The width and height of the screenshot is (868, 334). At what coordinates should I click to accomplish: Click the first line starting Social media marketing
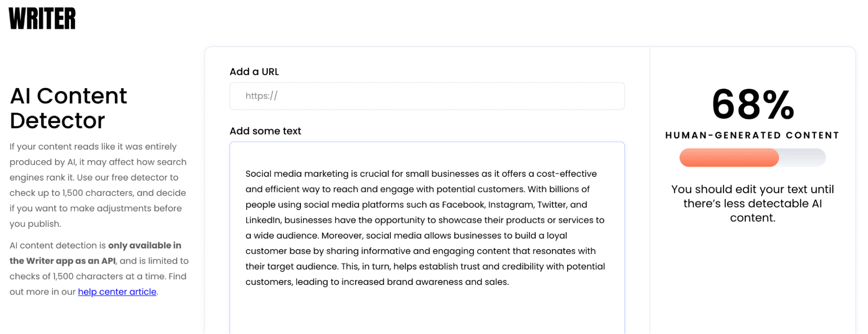[x=421, y=174]
